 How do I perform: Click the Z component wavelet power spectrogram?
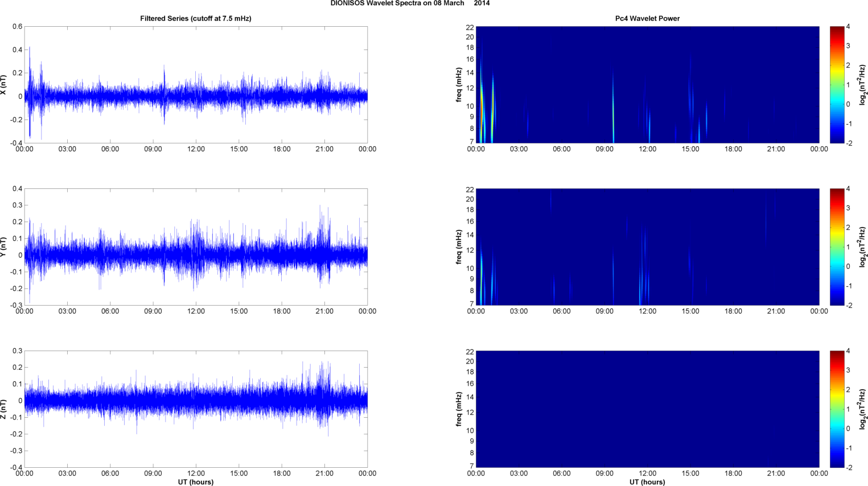coord(647,409)
